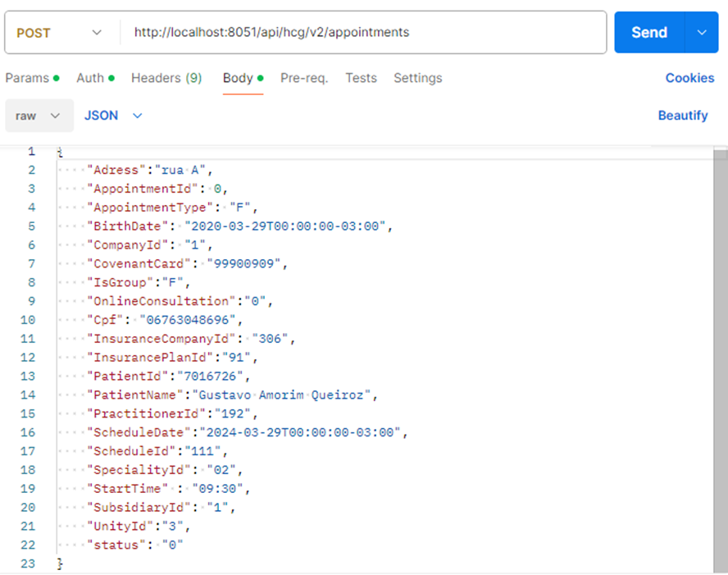This screenshot has width=728, height=575.
Task: Open the Send options dropdown arrow
Action: click(x=702, y=33)
